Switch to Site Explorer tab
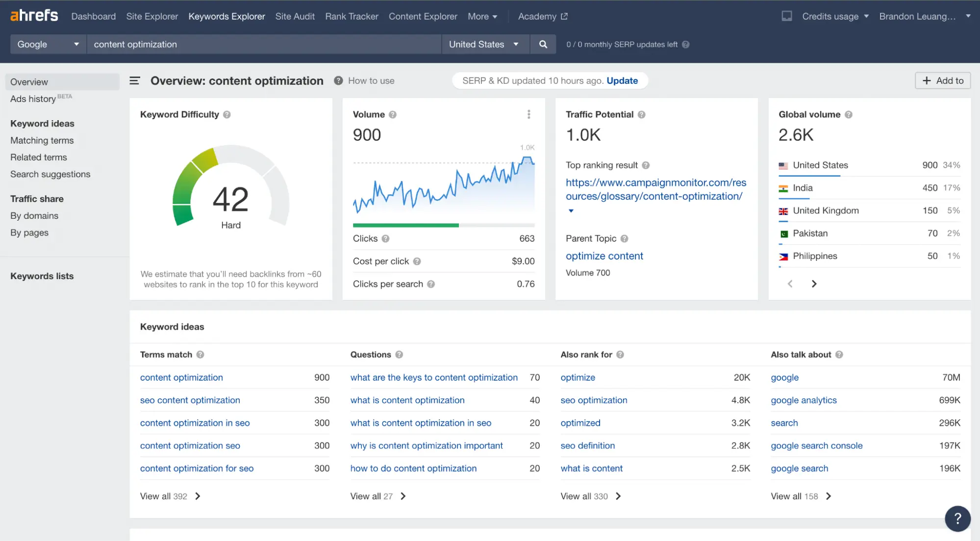 [152, 16]
